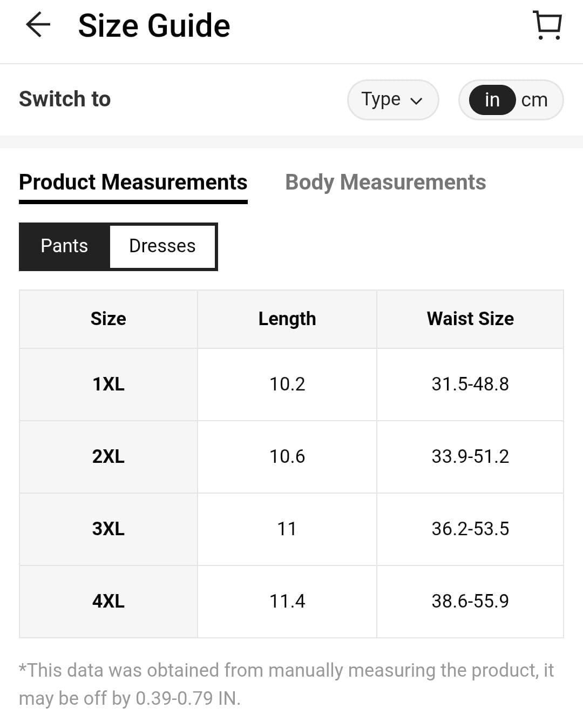Show the Pants size chart
This screenshot has height=728, width=583.
64,246
